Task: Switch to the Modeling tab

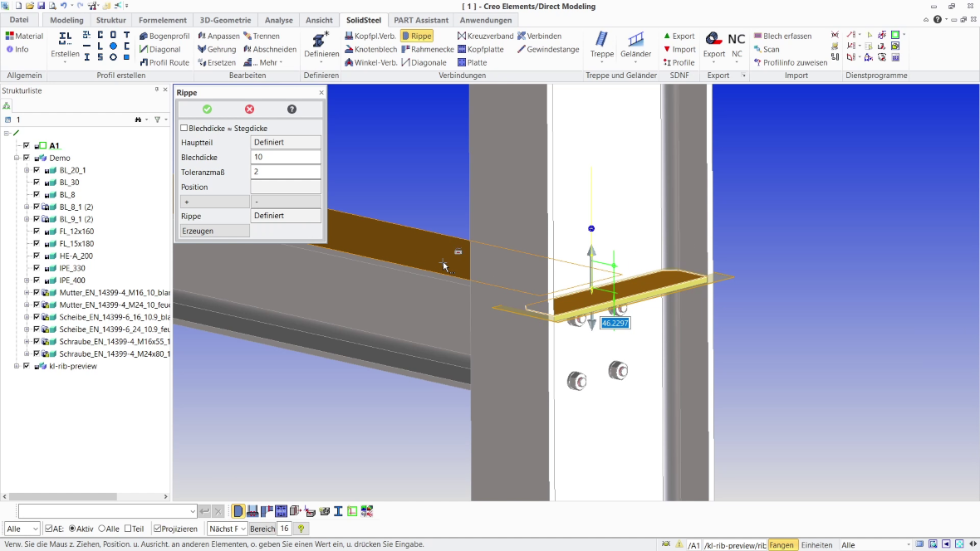Action: coord(66,20)
